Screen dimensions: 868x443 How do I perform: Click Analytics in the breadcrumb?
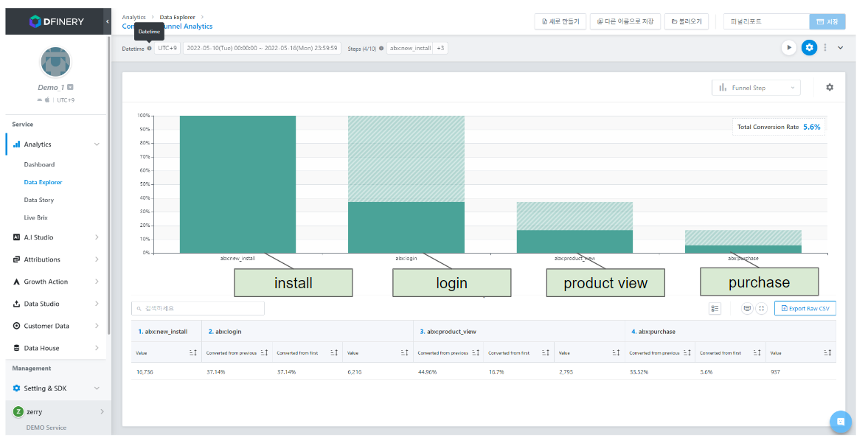click(x=134, y=17)
